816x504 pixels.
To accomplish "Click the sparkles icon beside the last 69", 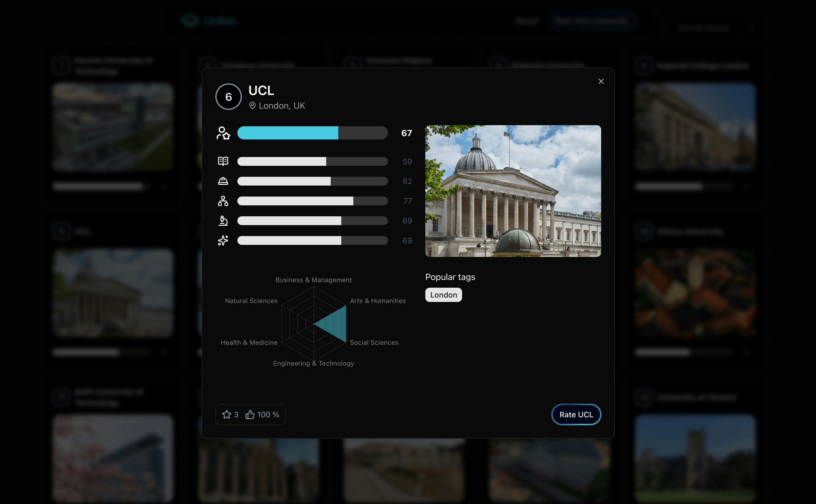I will [x=223, y=240].
